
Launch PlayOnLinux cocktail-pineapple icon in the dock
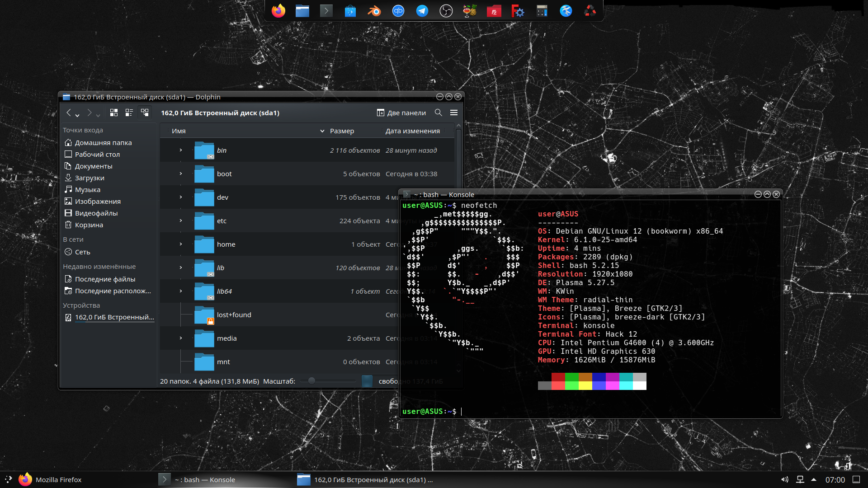(x=470, y=10)
